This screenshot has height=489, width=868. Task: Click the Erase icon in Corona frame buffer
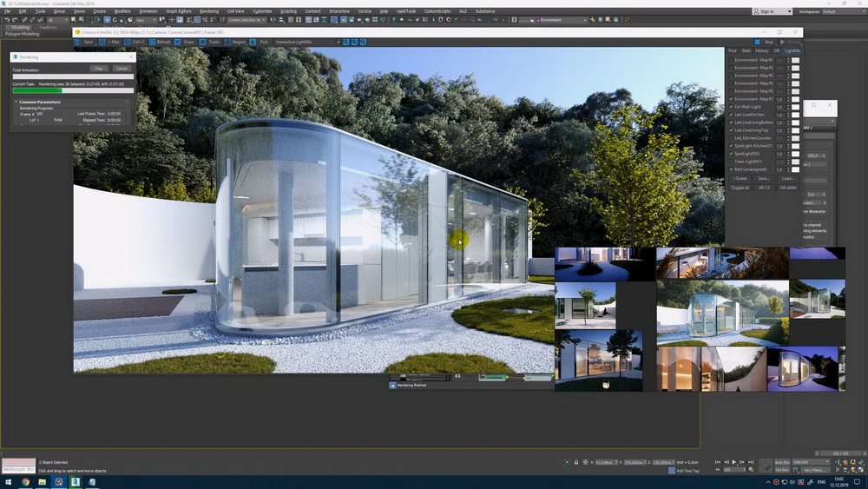pyautogui.click(x=177, y=42)
